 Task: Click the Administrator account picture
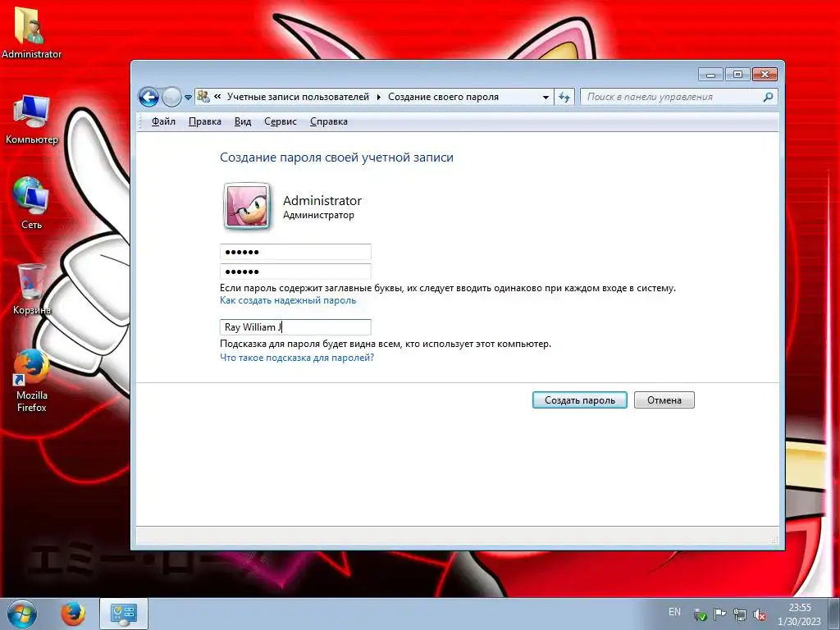click(x=247, y=206)
